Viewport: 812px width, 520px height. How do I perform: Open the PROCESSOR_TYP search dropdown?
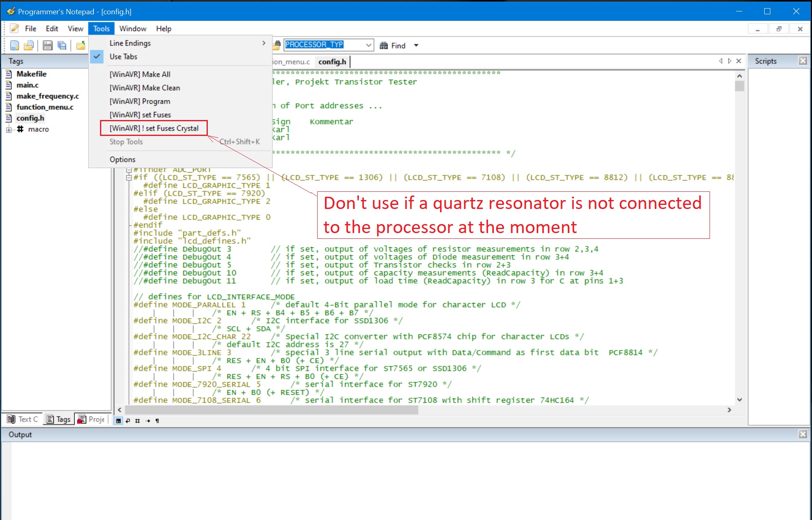(x=369, y=45)
